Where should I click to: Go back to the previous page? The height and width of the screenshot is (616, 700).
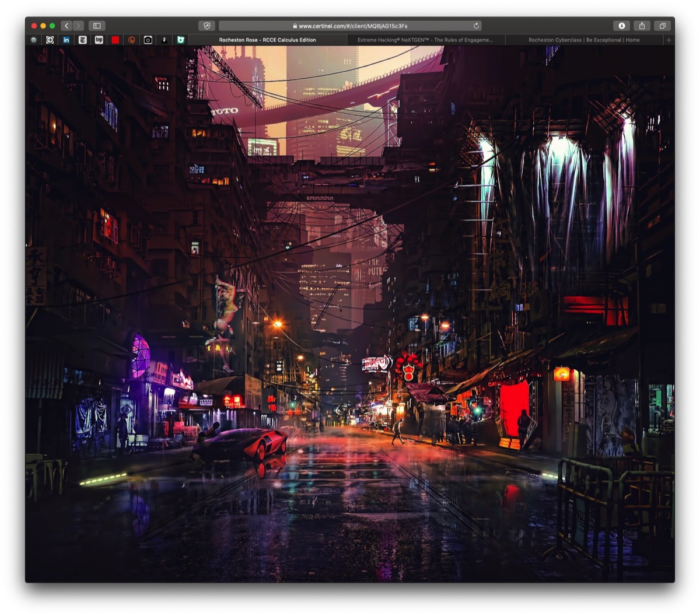click(66, 26)
